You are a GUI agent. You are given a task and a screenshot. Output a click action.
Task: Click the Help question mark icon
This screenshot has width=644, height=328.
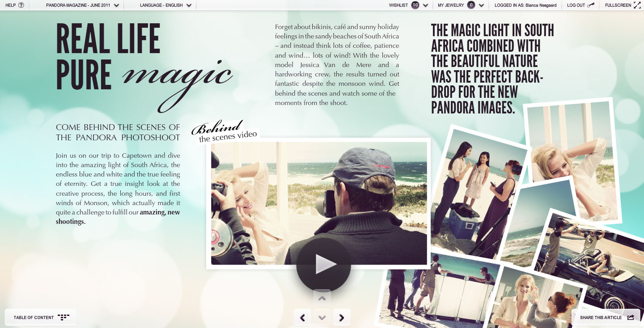pyautogui.click(x=21, y=5)
